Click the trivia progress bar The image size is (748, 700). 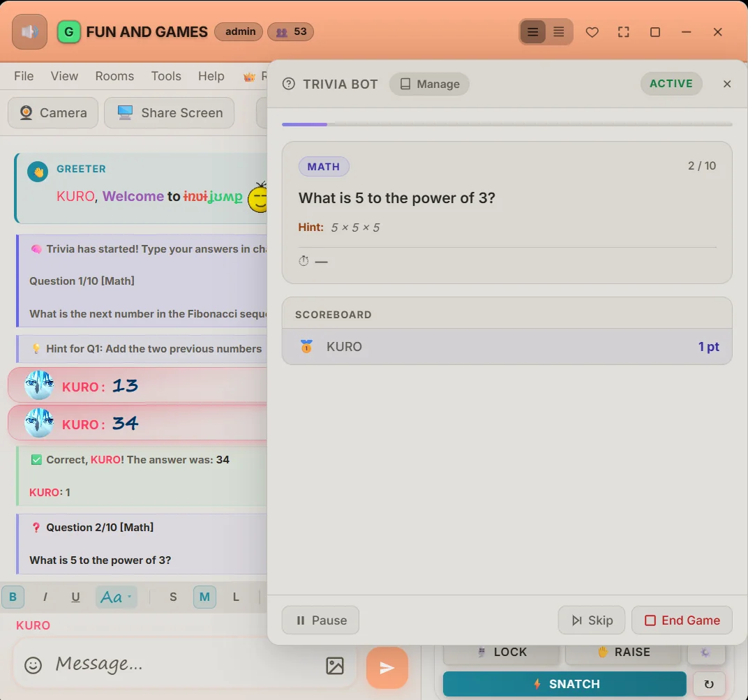[507, 124]
